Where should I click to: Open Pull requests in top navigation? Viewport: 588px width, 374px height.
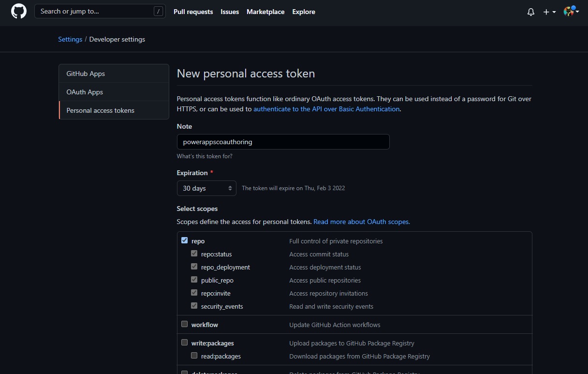pyautogui.click(x=193, y=12)
